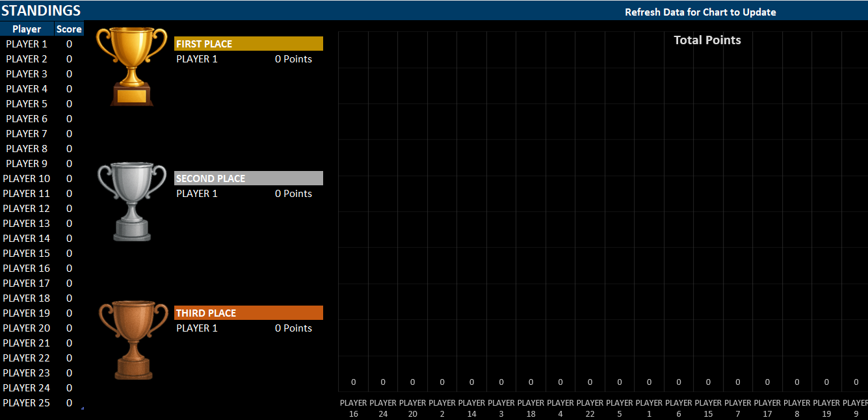868x420 pixels.
Task: Select PLAYER 3 in standings table
Action: 27,74
